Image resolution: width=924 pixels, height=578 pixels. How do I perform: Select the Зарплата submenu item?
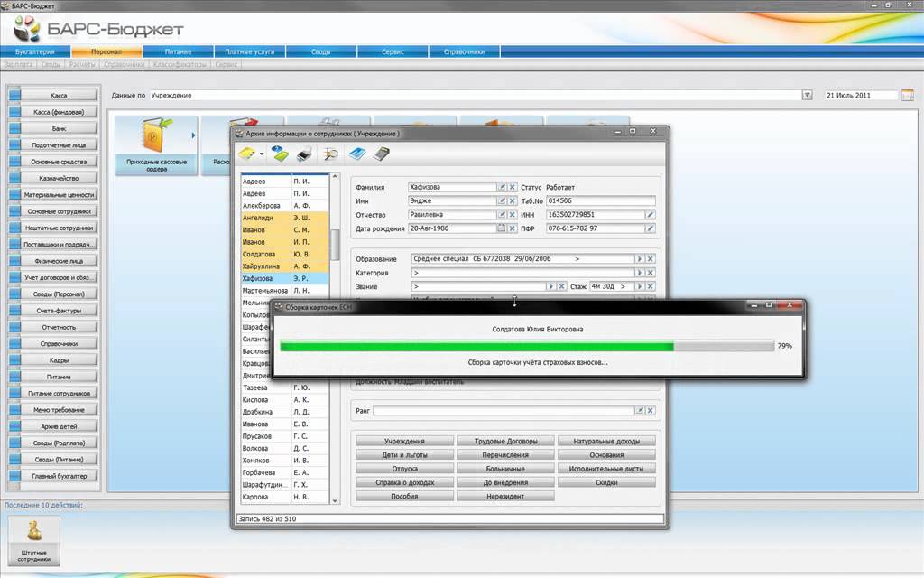(x=19, y=64)
